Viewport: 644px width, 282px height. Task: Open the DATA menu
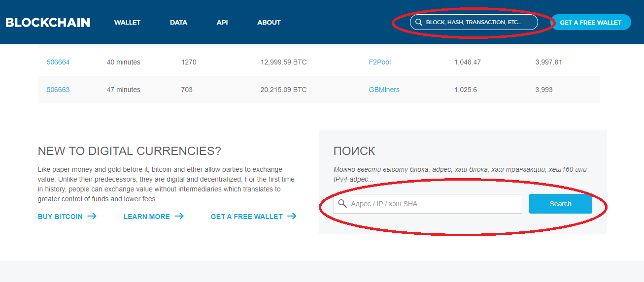pos(178,22)
